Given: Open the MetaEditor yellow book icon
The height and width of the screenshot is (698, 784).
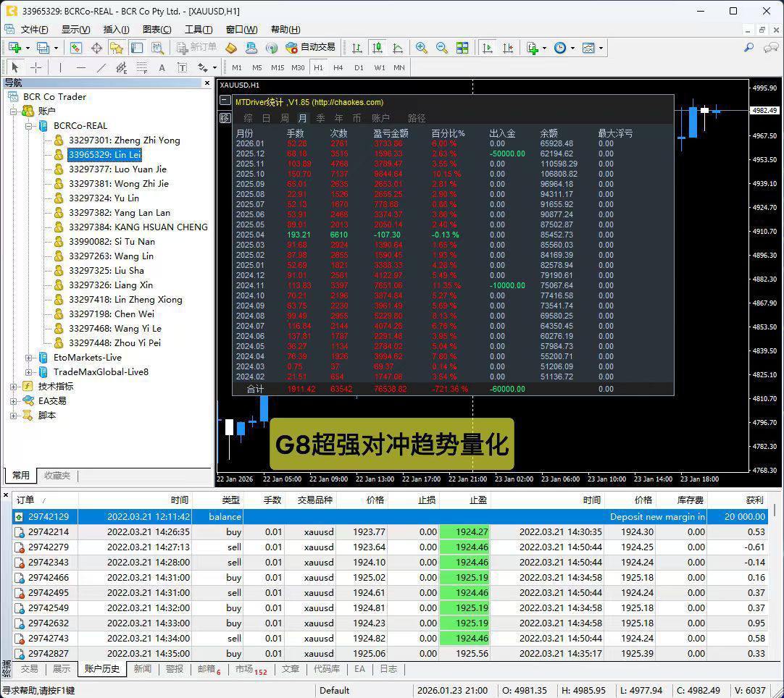Looking at the screenshot, I should pos(231,48).
